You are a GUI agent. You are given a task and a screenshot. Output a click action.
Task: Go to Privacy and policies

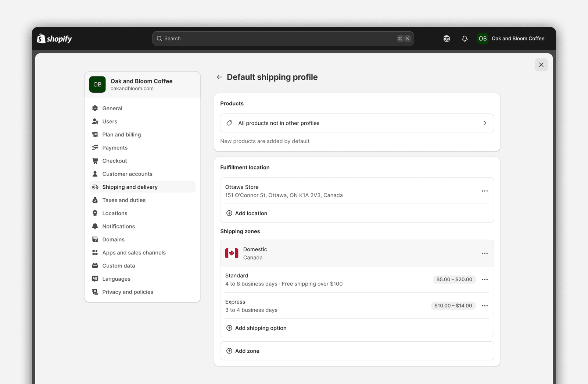coord(143,292)
